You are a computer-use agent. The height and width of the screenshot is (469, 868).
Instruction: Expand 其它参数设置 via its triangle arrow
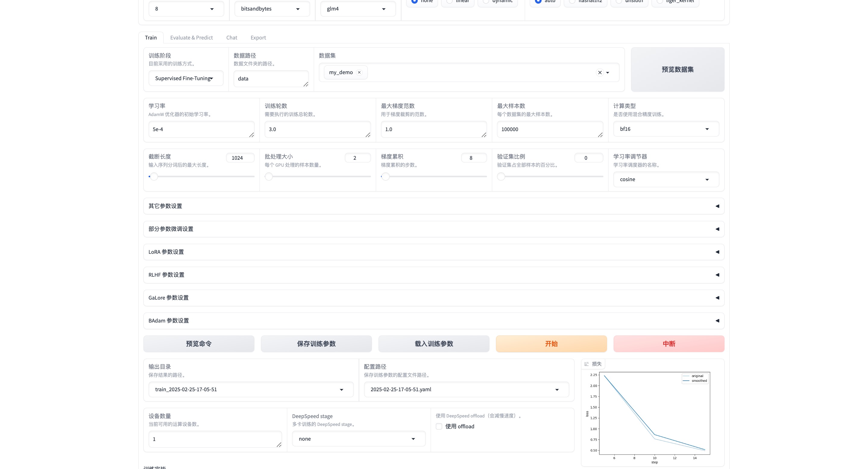tap(717, 206)
